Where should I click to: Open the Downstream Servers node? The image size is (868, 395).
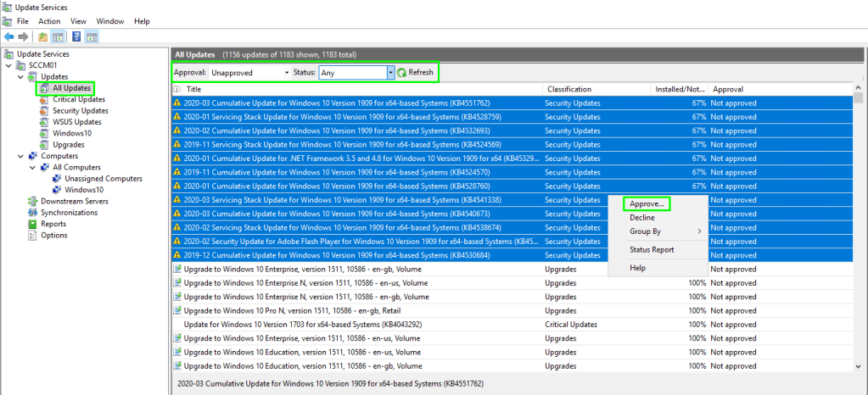coord(74,201)
